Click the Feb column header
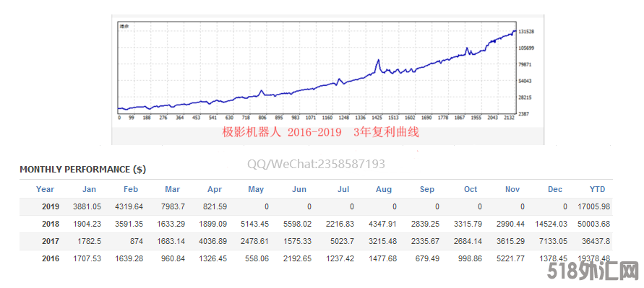Screen dimensions: 644x288 [131, 189]
